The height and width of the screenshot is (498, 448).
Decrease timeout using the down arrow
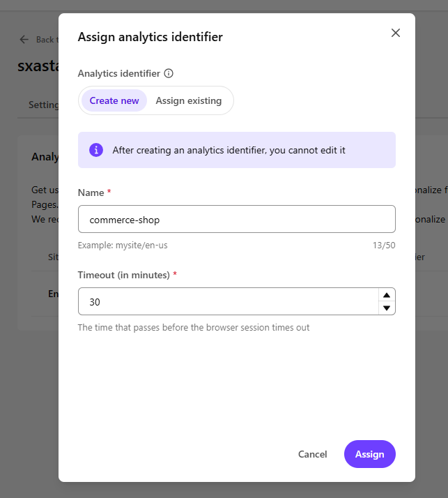(387, 308)
